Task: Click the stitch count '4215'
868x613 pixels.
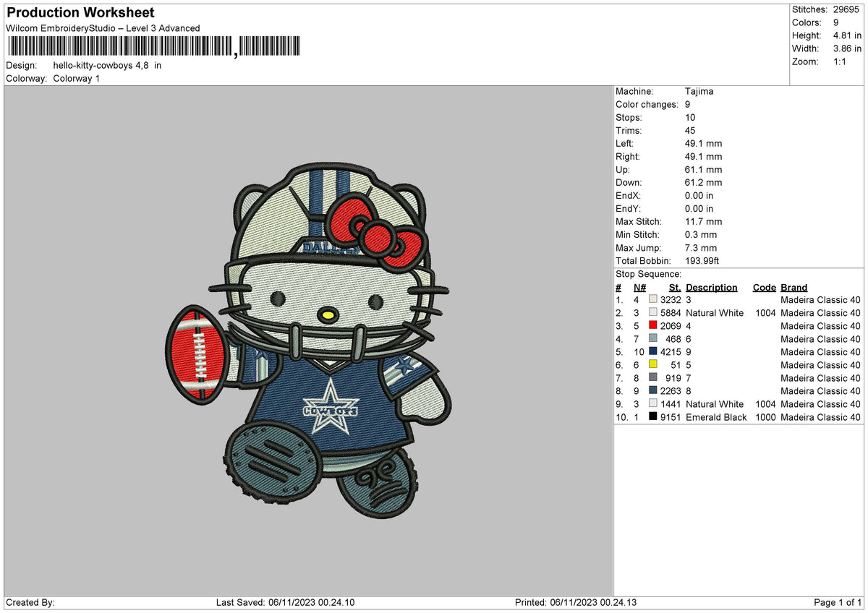Action: pyautogui.click(x=671, y=352)
